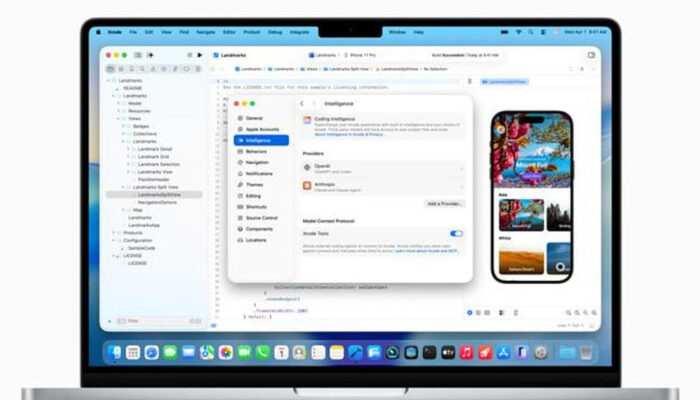Expand the Landmark Detail group

[129, 149]
